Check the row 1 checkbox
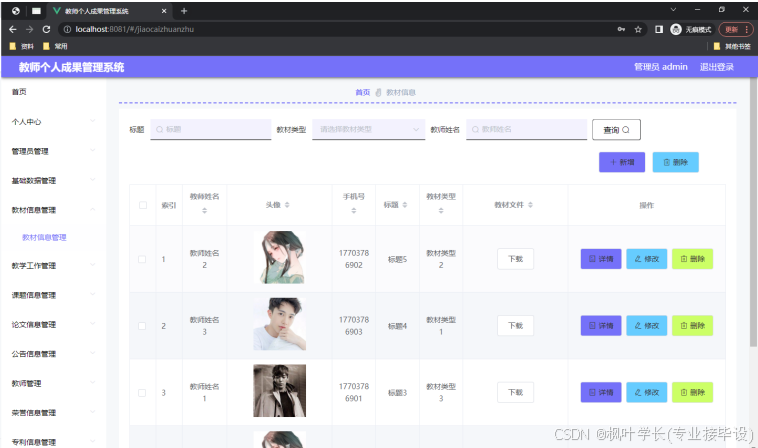Screen dimensions: 758x448 pyautogui.click(x=142, y=260)
